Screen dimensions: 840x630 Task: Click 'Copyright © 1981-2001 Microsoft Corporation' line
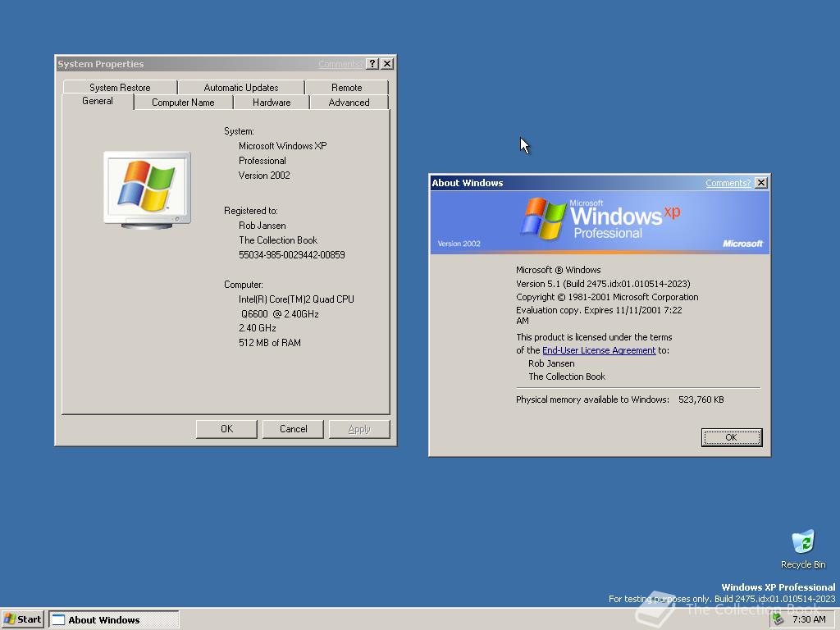tap(607, 297)
